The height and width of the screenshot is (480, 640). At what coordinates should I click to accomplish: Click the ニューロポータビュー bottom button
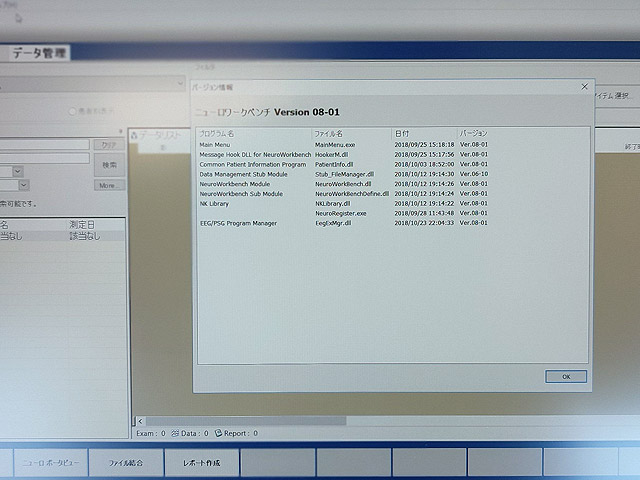pos(51,463)
